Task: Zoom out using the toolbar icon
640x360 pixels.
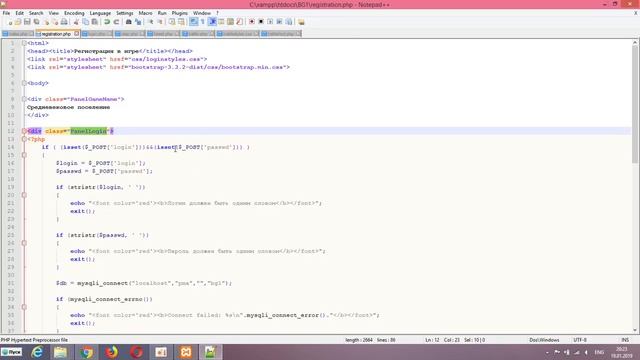Action: pyautogui.click(x=160, y=22)
